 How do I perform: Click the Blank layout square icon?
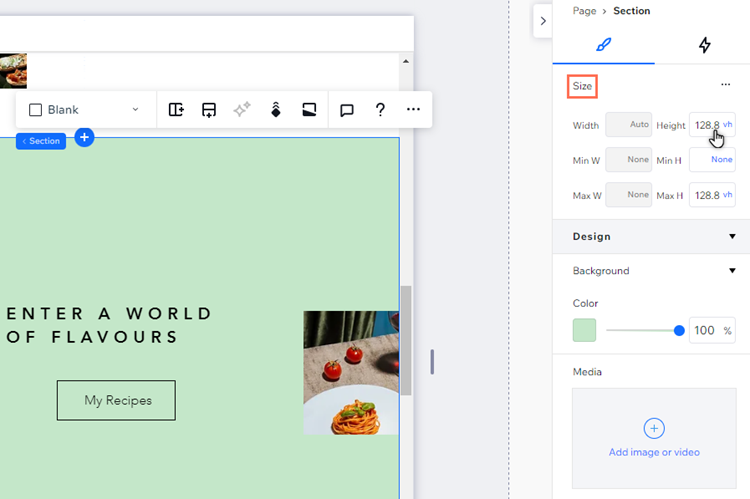pos(35,110)
